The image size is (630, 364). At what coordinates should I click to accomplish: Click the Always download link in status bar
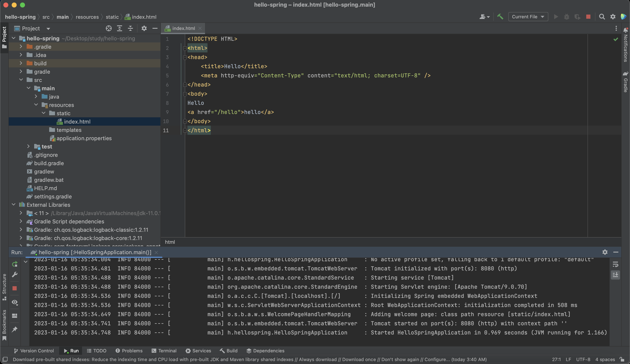click(x=317, y=359)
